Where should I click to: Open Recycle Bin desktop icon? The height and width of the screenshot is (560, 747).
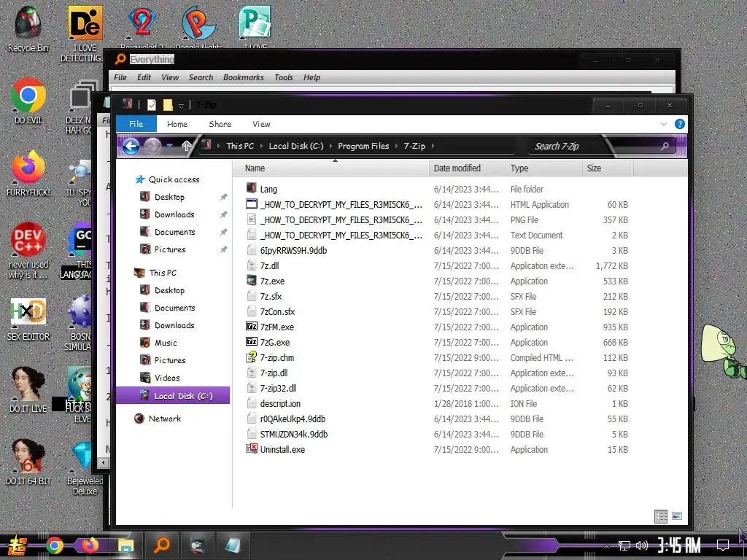coord(28,29)
